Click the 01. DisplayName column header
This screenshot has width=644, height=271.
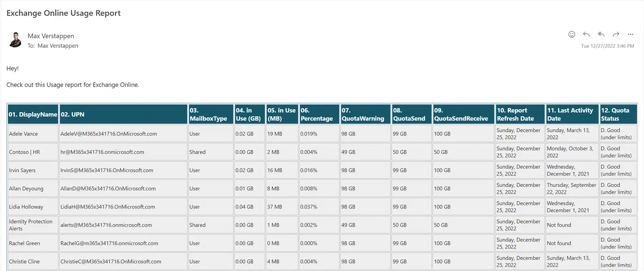tap(33, 114)
